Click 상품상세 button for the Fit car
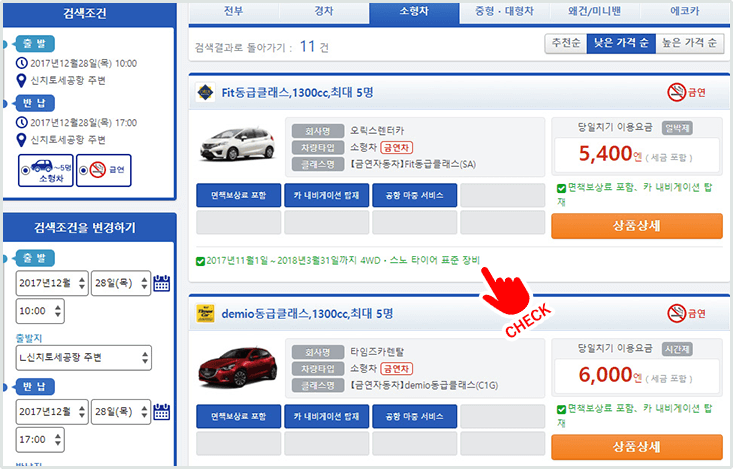The width and height of the screenshot is (733, 469). click(636, 226)
